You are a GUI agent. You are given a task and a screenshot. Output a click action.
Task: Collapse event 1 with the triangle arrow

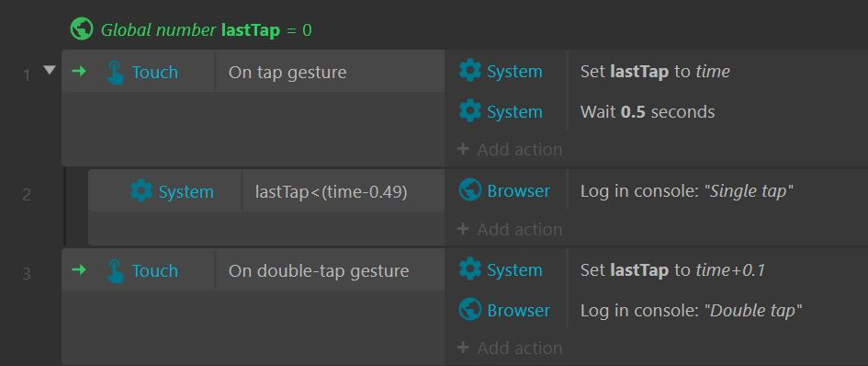tap(50, 70)
